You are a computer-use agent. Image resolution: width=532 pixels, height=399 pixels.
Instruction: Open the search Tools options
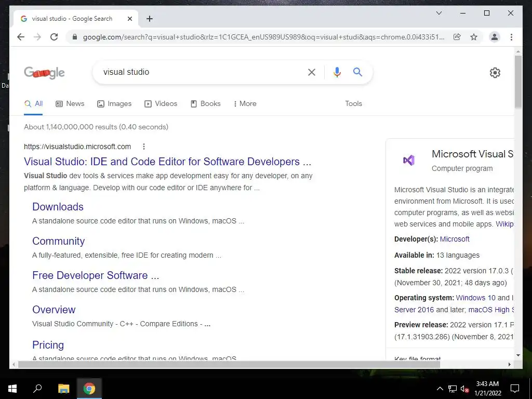tap(353, 104)
